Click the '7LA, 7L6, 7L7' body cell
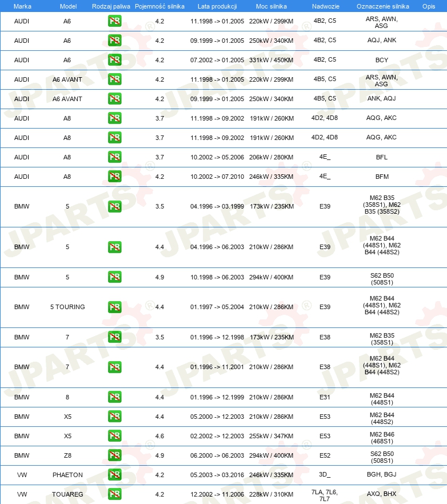The width and height of the screenshot is (447, 504). click(x=325, y=495)
